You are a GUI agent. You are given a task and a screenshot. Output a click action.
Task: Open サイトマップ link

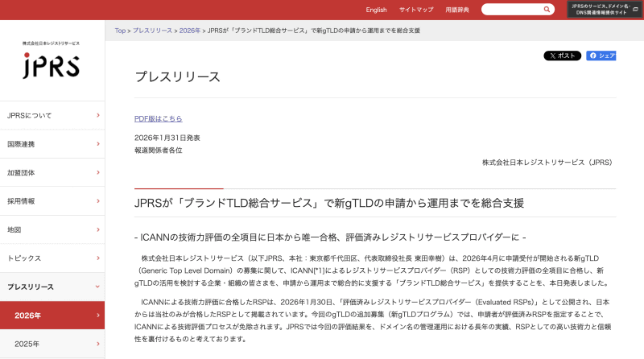pyautogui.click(x=416, y=10)
